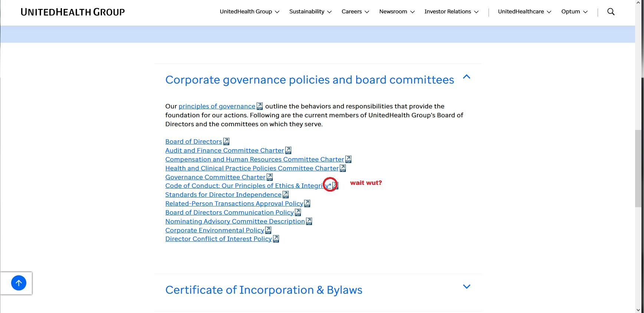
Task: Click PDF icon after Governance Committee Charter
Action: pyautogui.click(x=270, y=177)
